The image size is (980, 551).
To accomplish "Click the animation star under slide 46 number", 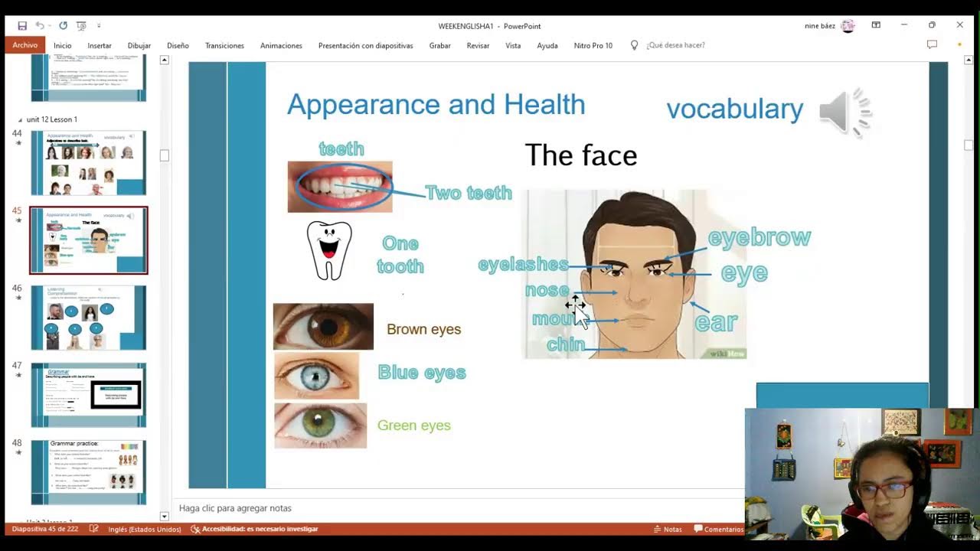I will click(18, 298).
